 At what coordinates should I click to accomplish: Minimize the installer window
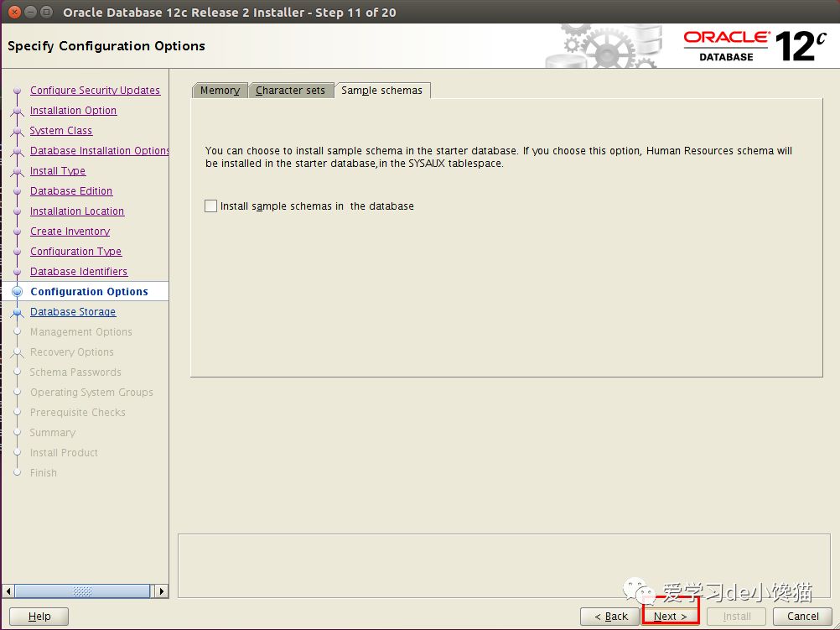tap(31, 12)
